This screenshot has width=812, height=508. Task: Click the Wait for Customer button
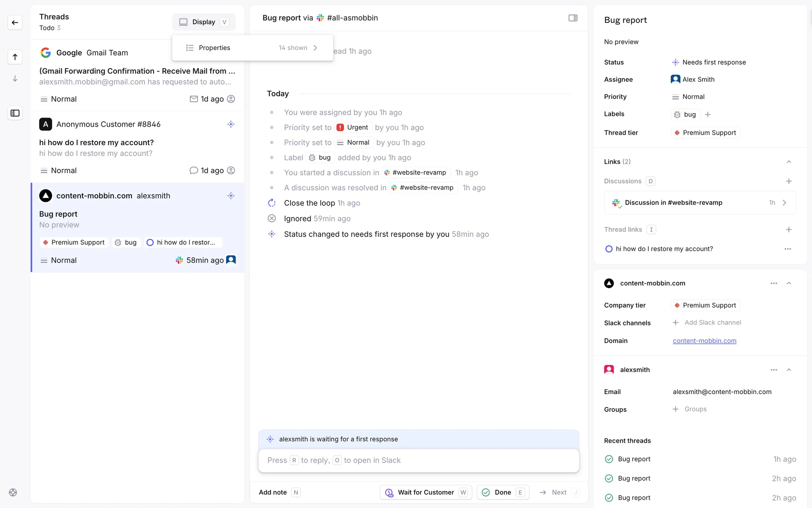tap(425, 492)
